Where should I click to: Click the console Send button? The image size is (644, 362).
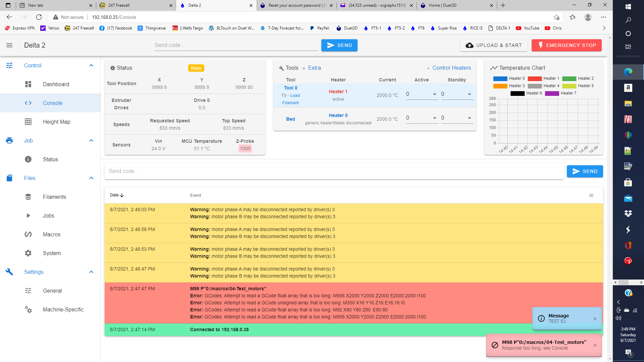click(x=585, y=171)
